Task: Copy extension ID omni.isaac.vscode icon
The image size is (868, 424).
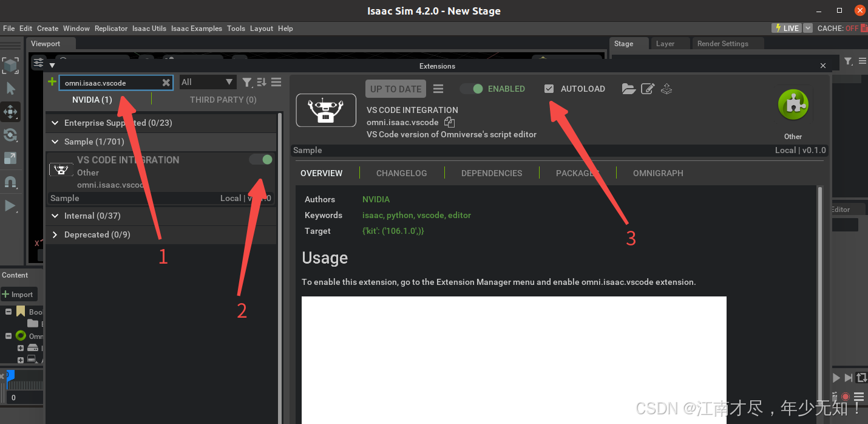Action: pyautogui.click(x=449, y=122)
